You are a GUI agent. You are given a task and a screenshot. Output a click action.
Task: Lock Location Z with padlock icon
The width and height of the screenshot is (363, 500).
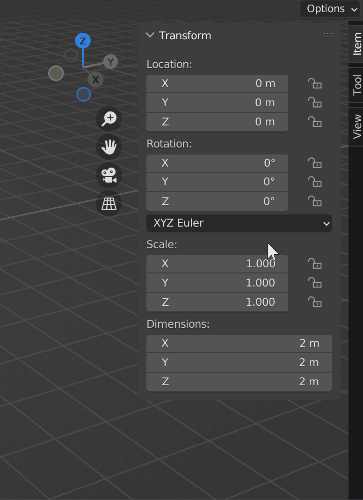[x=315, y=122]
